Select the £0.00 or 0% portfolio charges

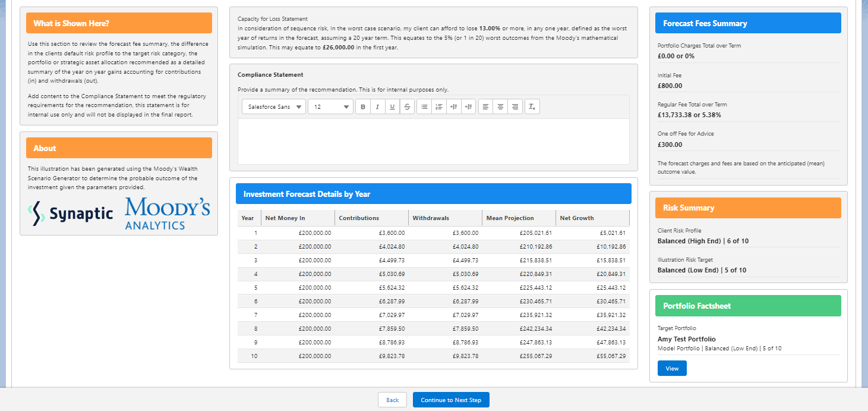[x=676, y=56]
